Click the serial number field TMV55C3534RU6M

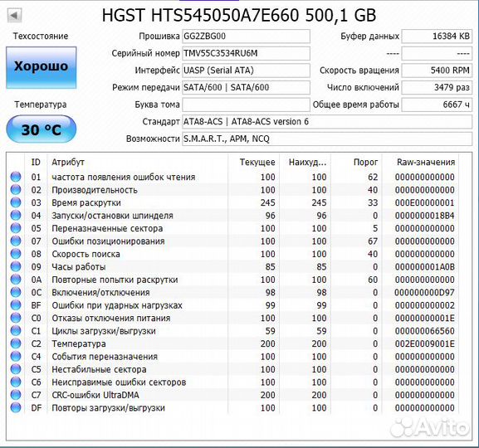coord(246,53)
